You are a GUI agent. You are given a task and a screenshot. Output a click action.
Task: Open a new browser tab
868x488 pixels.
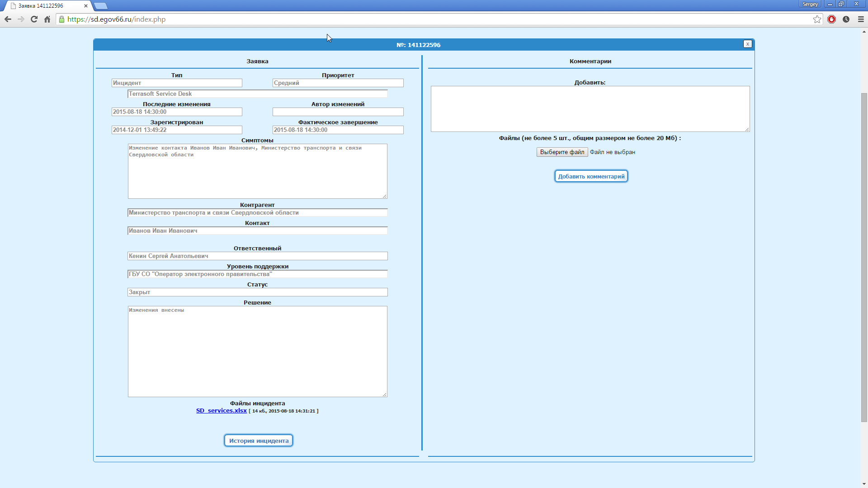click(x=101, y=6)
